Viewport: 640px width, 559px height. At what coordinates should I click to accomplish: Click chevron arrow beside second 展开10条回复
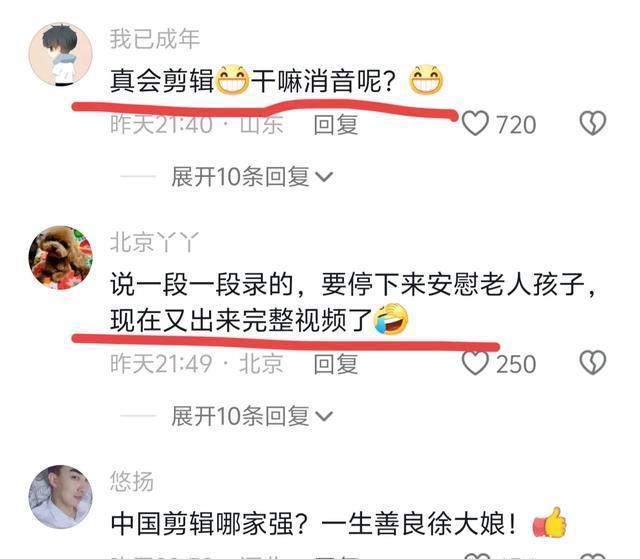point(325,417)
